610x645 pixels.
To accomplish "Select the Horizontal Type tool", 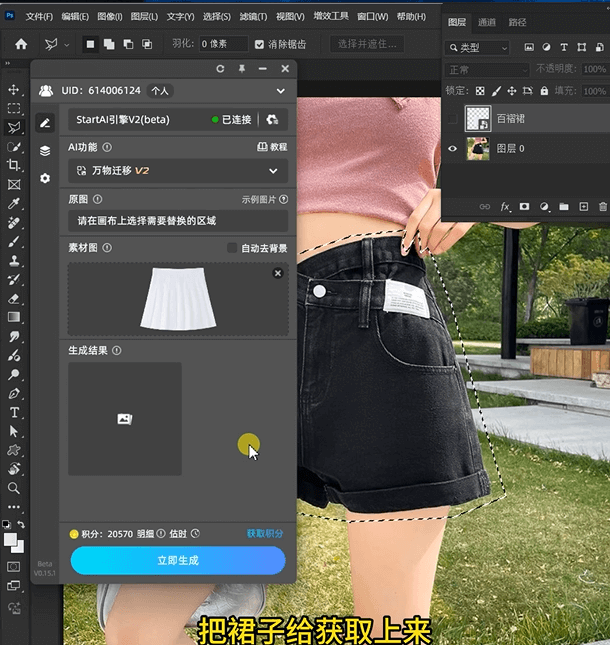I will (14, 412).
